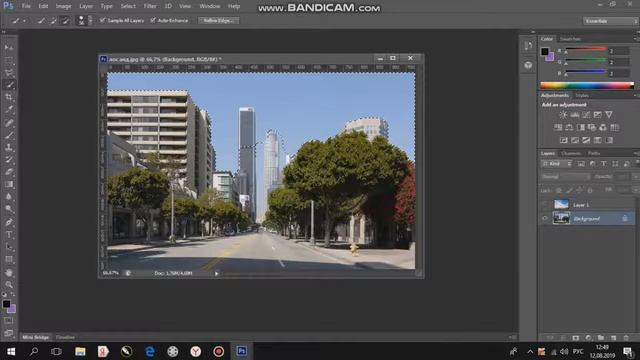Image resolution: width=640 pixels, height=360 pixels.
Task: Select the Pen tool
Action: pos(9,222)
